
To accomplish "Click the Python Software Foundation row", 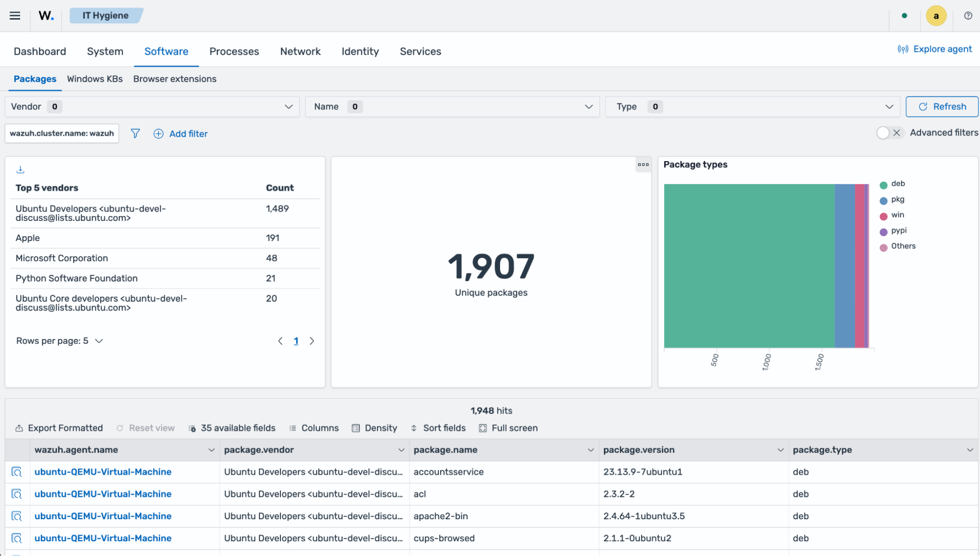I will tap(165, 278).
